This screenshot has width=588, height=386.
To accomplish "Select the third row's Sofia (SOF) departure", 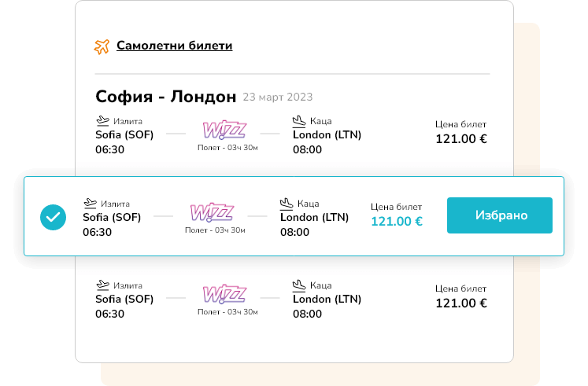I will (124, 300).
